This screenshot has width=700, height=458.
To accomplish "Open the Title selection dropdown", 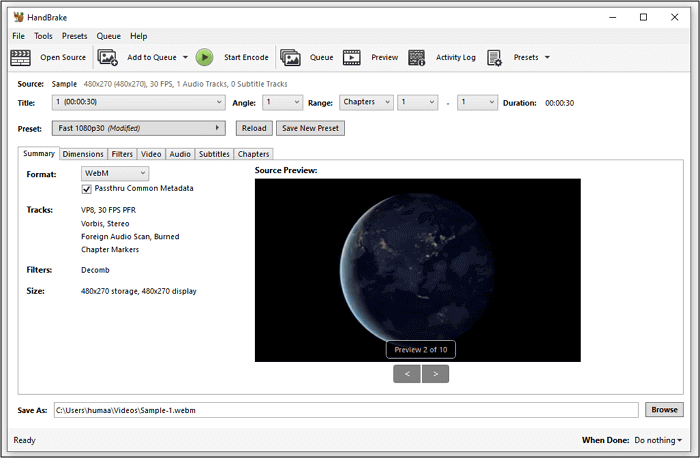I will (x=139, y=102).
